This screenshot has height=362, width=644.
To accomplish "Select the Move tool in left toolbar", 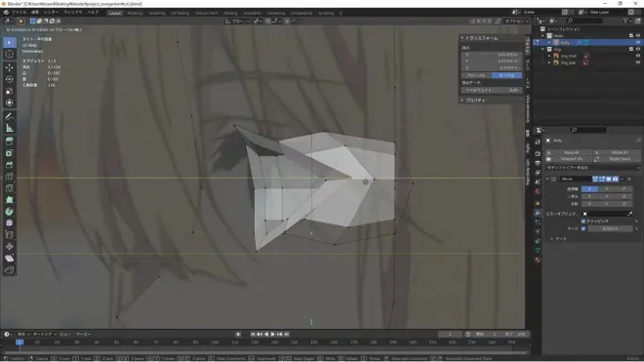I will tap(10, 67).
